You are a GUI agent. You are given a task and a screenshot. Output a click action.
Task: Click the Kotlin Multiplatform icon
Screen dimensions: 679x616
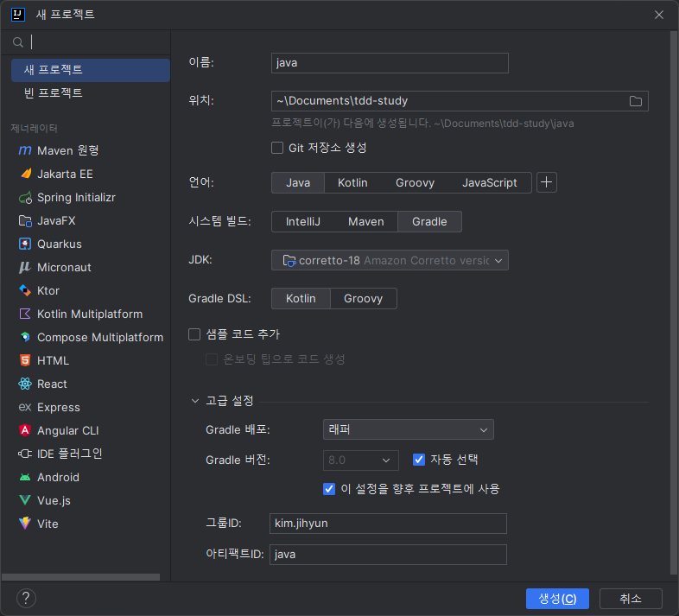[25, 314]
